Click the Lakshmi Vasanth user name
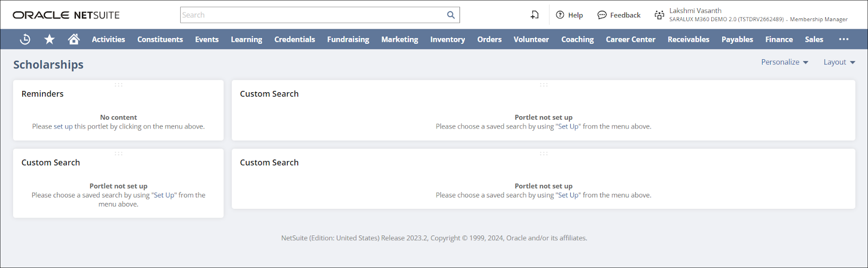This screenshot has height=268, width=868. 695,11
